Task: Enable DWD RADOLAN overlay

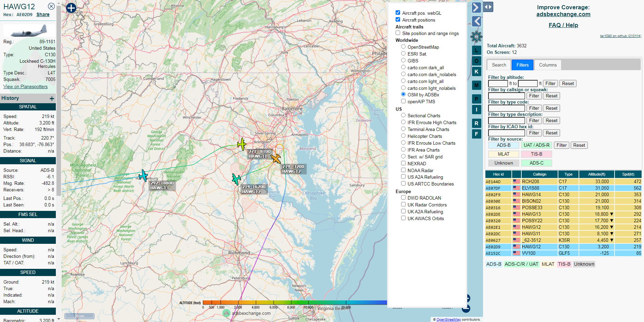Action: pyautogui.click(x=403, y=198)
